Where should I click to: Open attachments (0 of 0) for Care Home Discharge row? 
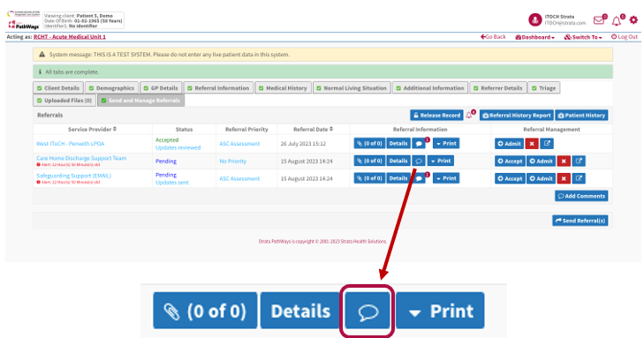[369, 161]
